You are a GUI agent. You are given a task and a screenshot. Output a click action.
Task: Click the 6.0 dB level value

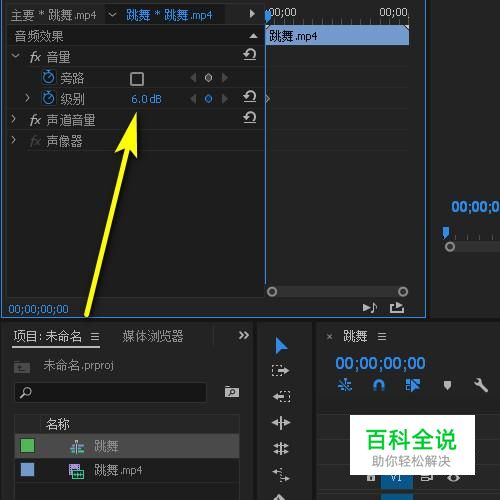146,99
